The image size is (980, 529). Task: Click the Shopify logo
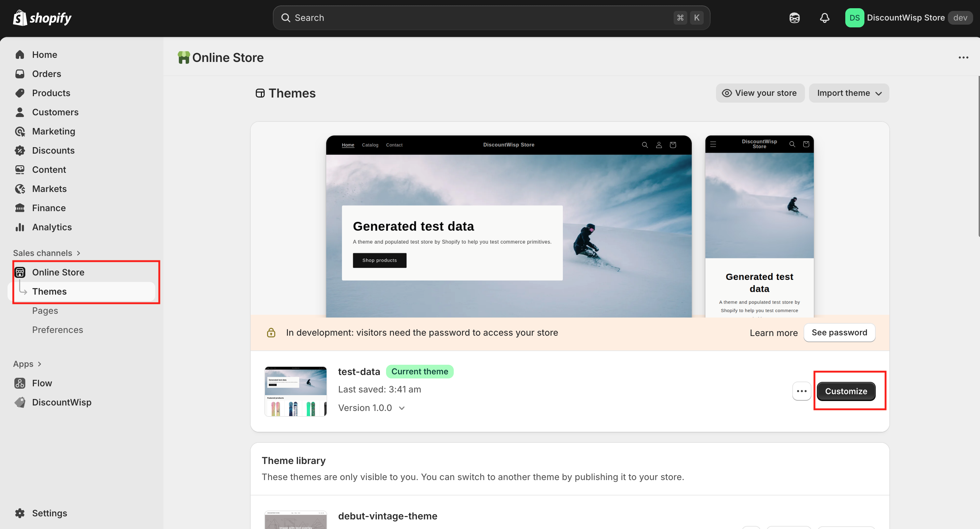[x=42, y=18]
